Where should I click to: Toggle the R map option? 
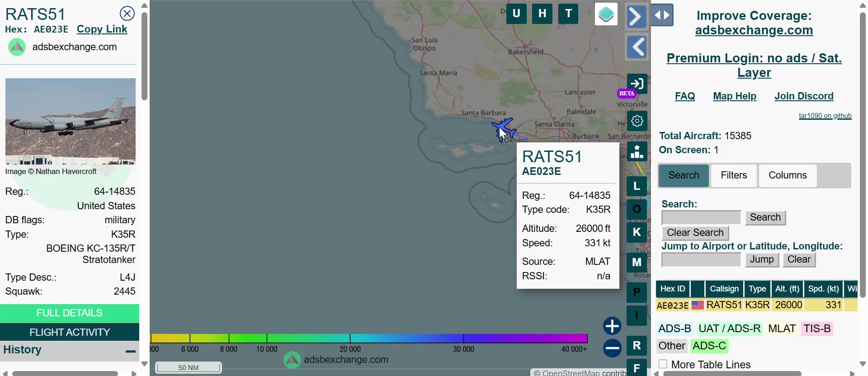coord(637,346)
